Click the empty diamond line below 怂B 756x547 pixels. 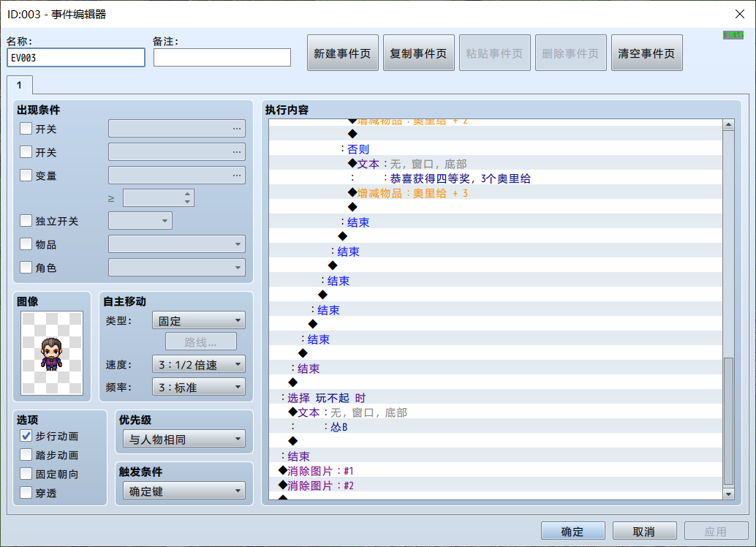[496, 442]
